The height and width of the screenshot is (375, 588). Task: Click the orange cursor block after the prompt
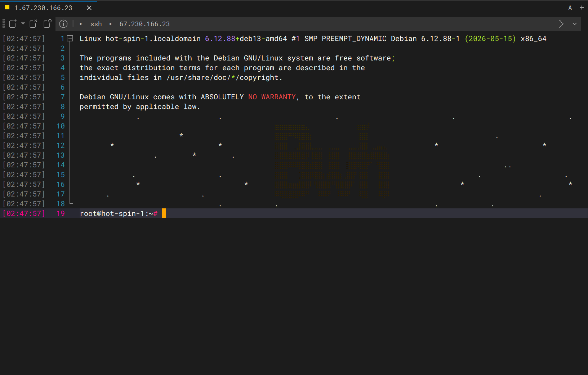[164, 213]
